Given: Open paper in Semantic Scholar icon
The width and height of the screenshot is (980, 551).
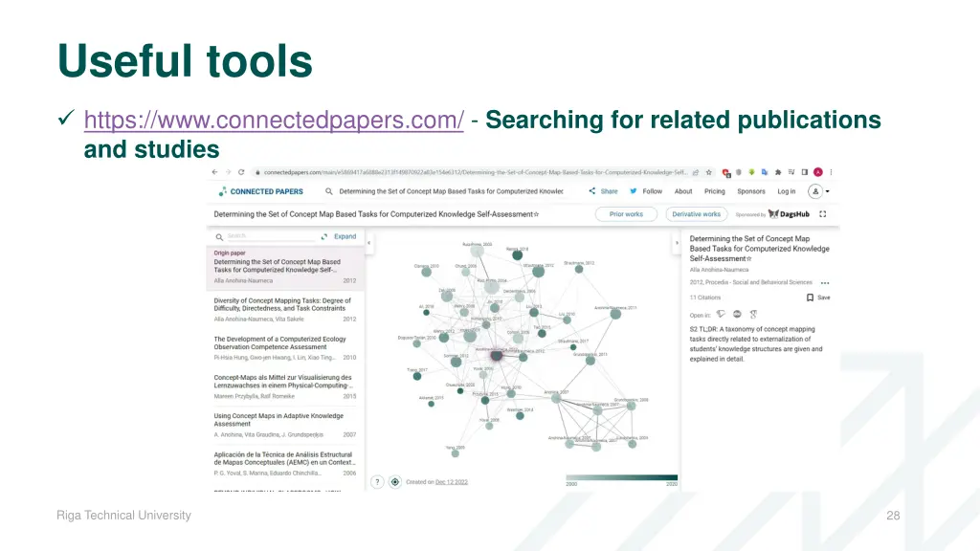Looking at the screenshot, I should (x=721, y=314).
